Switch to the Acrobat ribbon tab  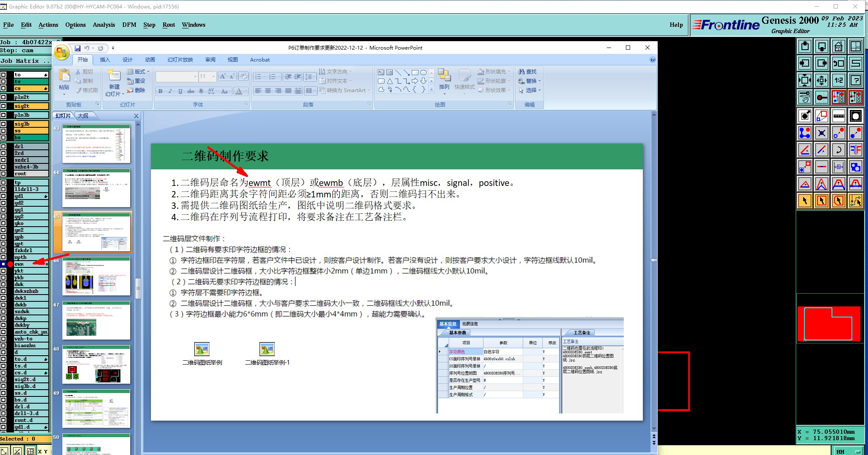pyautogui.click(x=260, y=60)
